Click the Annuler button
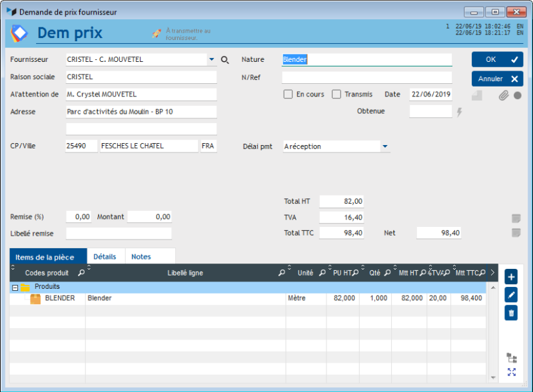Screen dimensions: 533x392 [x=497, y=79]
